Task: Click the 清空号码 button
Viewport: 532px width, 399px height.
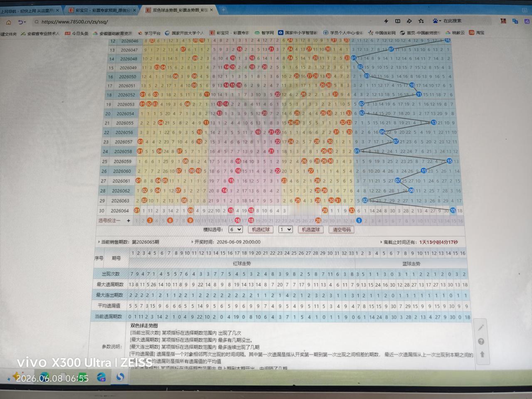Action: [342, 230]
